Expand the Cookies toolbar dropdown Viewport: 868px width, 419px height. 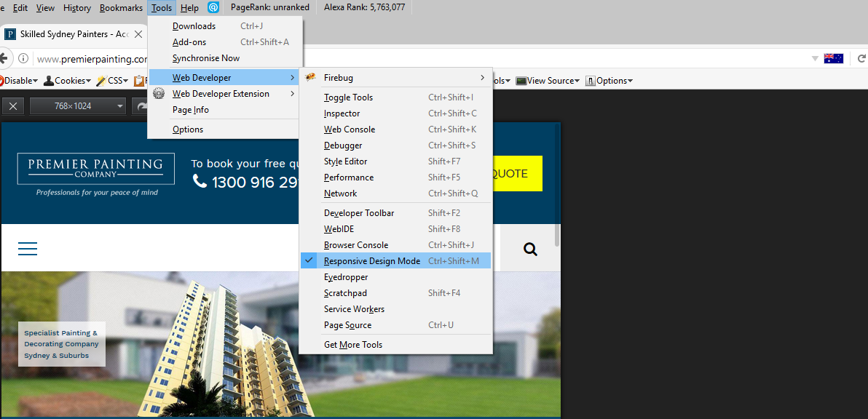(68, 81)
